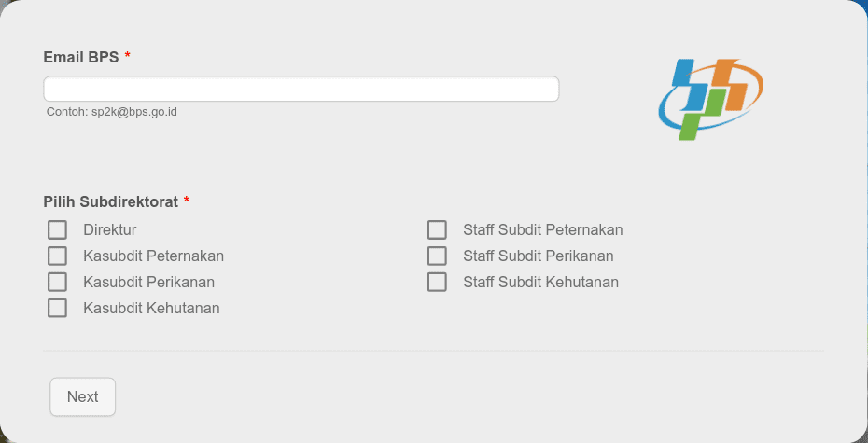
Task: Click the Kasubdit Perikanan label text
Action: 149,282
